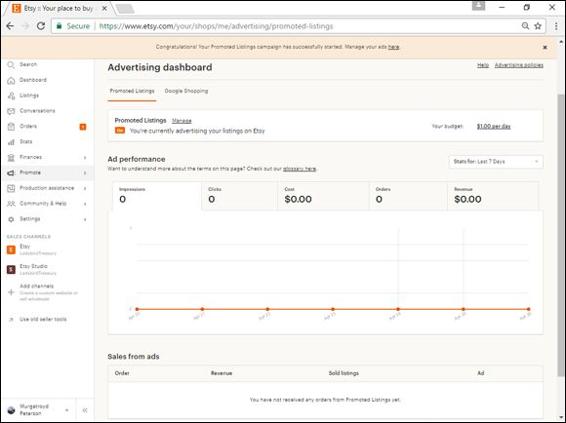
Task: Open Settings gear icon
Action: point(11,219)
